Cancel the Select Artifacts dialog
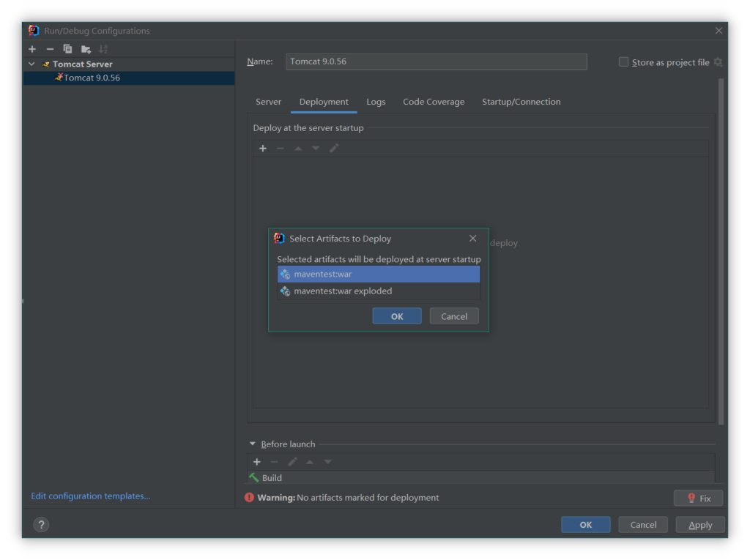The width and height of the screenshot is (750, 560). (454, 316)
